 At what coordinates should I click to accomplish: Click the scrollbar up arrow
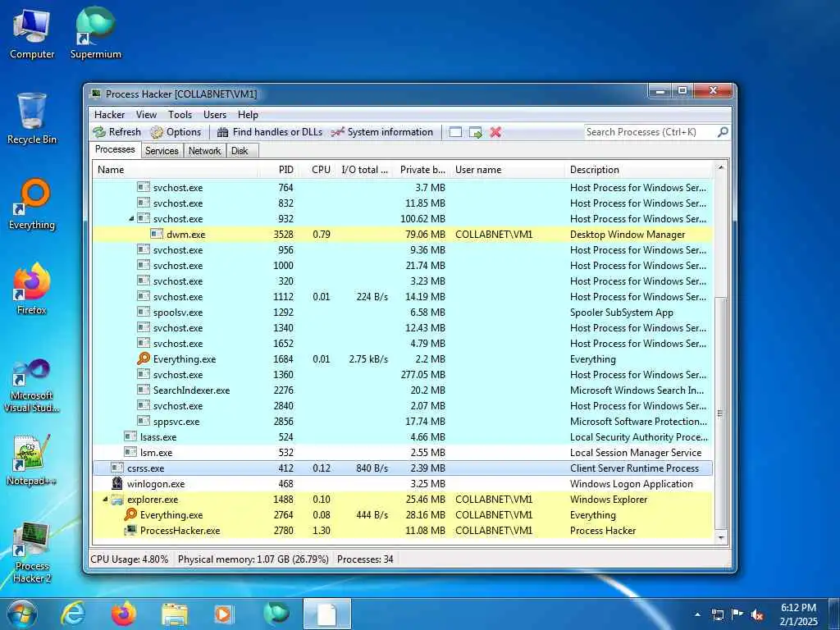pos(721,167)
